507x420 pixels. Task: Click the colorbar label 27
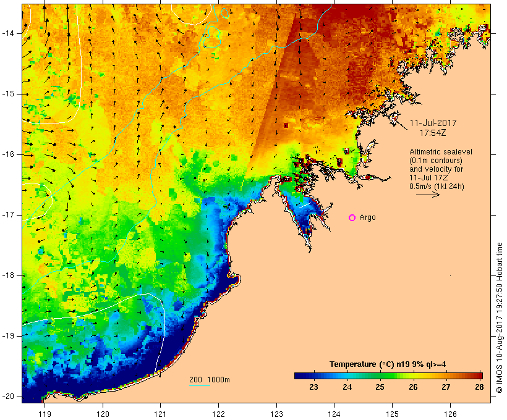pyautogui.click(x=446, y=387)
